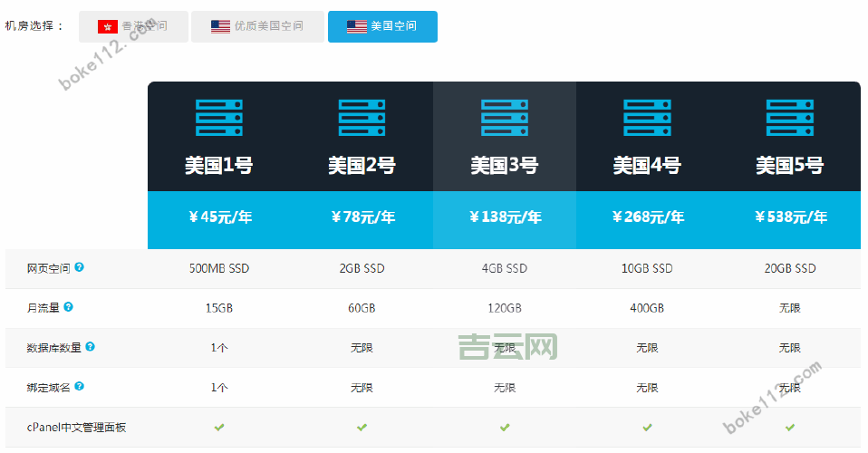Click help icon next to 月流量

coord(69,307)
